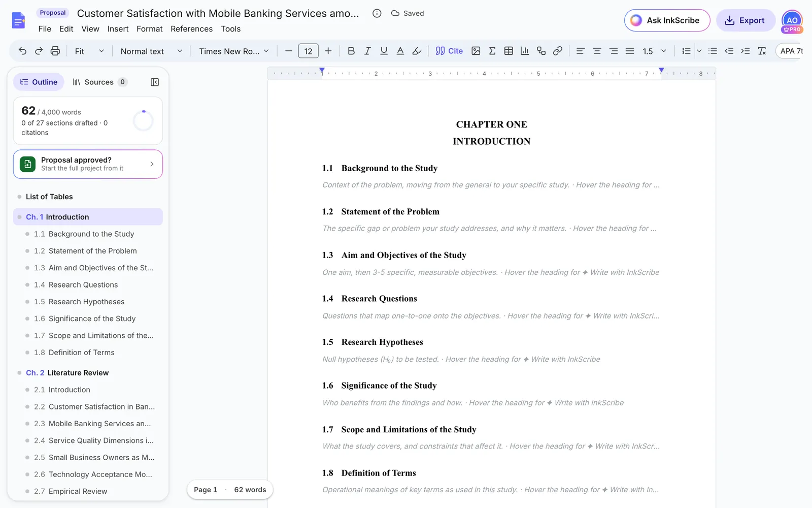The width and height of the screenshot is (812, 508).
Task: Insert a table
Action: 509,51
